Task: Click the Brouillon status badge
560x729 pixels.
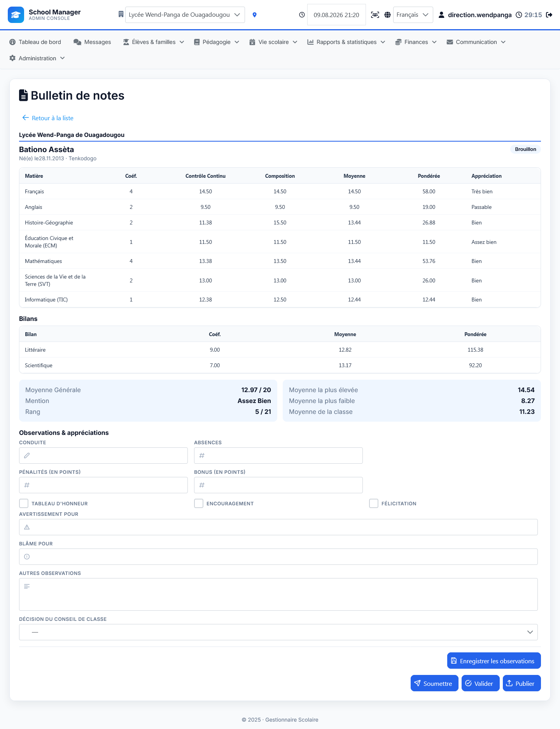Action: [525, 149]
